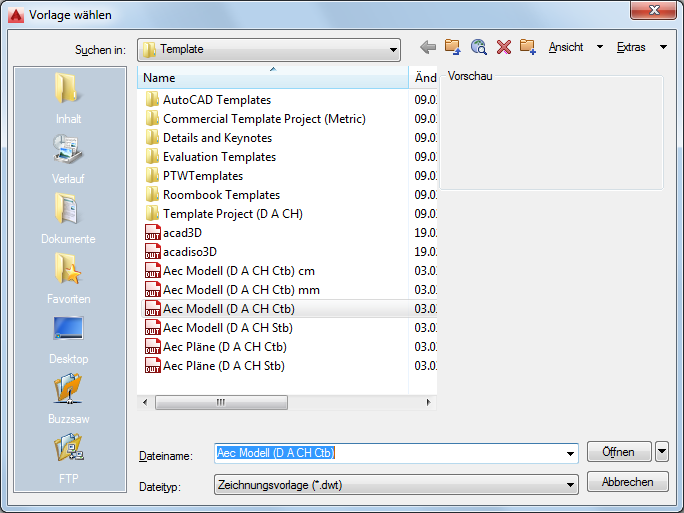The width and height of the screenshot is (684, 513).
Task: Click the search the web globe icon
Action: [x=479, y=47]
